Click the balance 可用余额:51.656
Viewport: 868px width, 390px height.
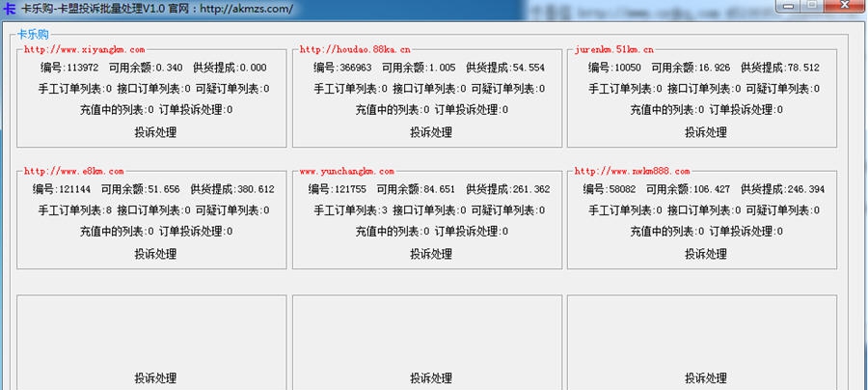point(141,189)
